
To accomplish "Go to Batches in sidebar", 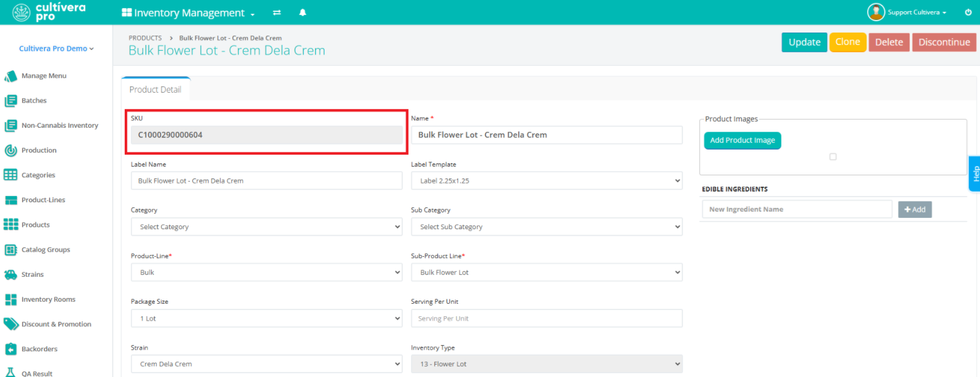I will tap(34, 101).
